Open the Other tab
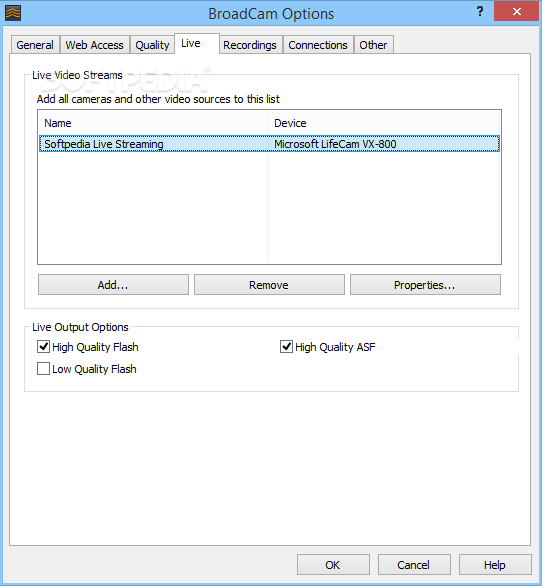 click(x=373, y=45)
